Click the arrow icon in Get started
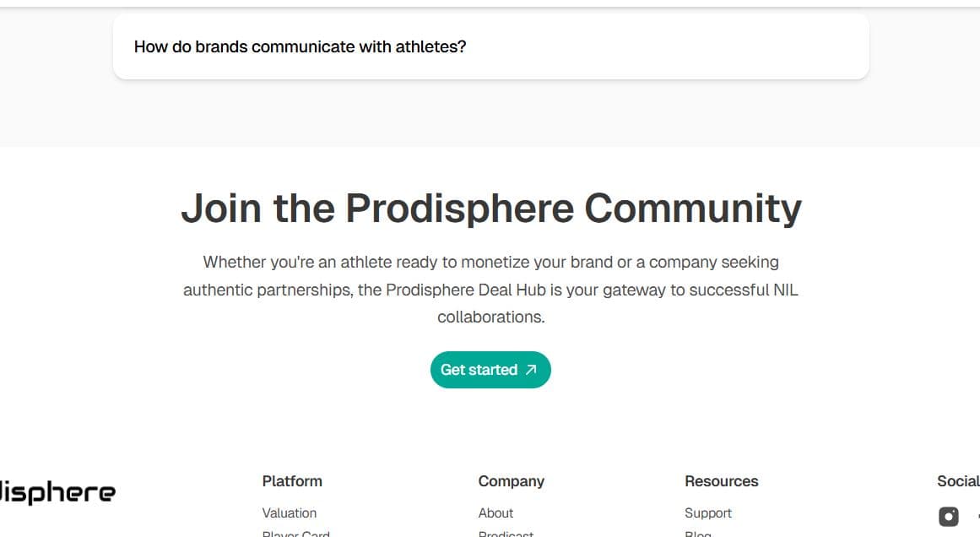This screenshot has width=980, height=537. (x=531, y=370)
